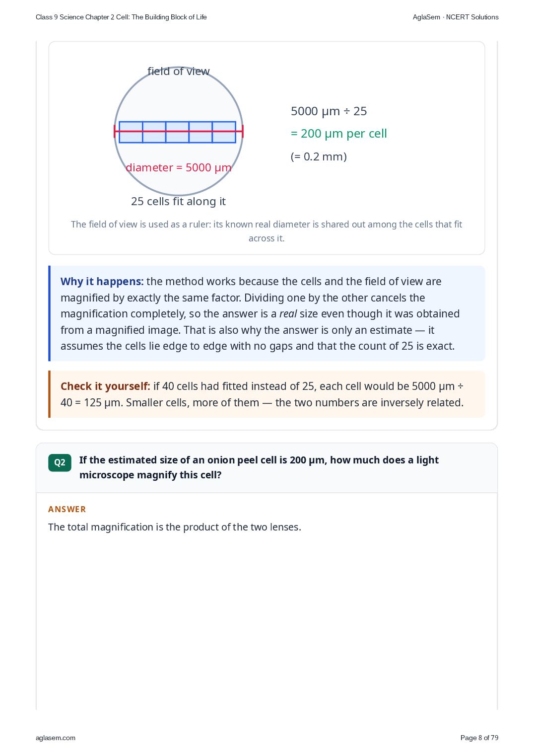Image resolution: width=534 pixels, height=756 pixels.
Task: Click the '= 200 µm per cell' result
Action: (338, 134)
